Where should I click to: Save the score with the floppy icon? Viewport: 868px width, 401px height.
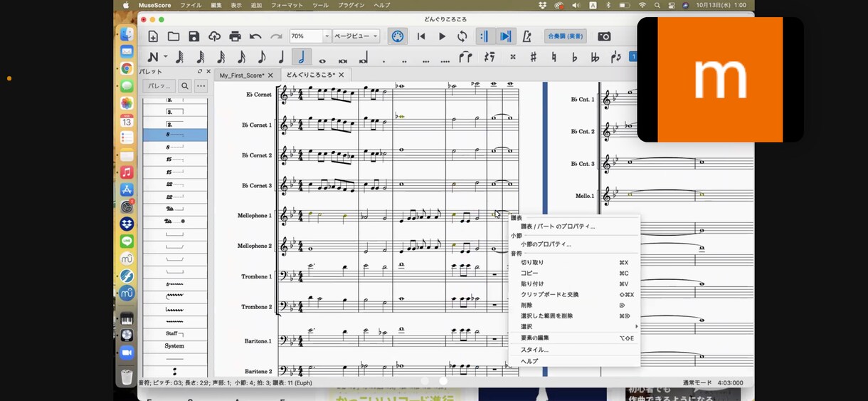(x=194, y=36)
